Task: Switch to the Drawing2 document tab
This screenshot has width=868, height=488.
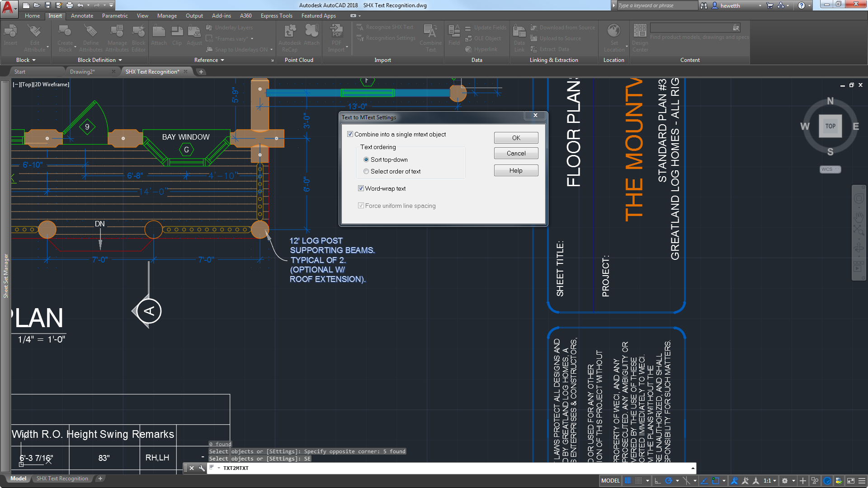Action: coord(82,72)
